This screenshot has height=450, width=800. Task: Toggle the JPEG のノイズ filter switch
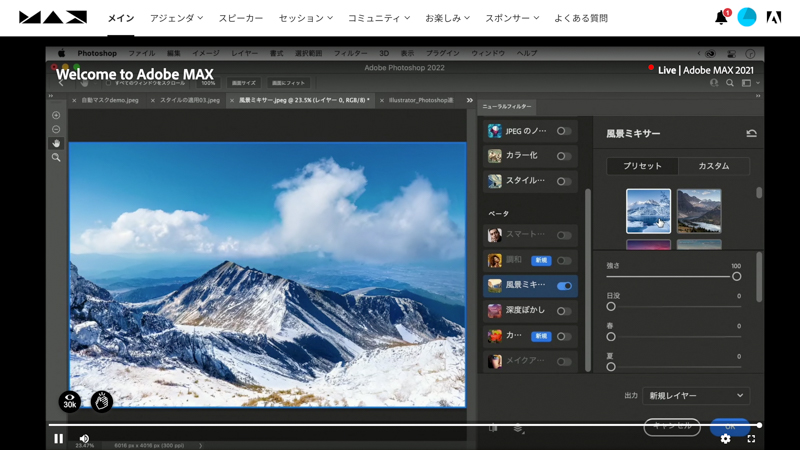(564, 131)
